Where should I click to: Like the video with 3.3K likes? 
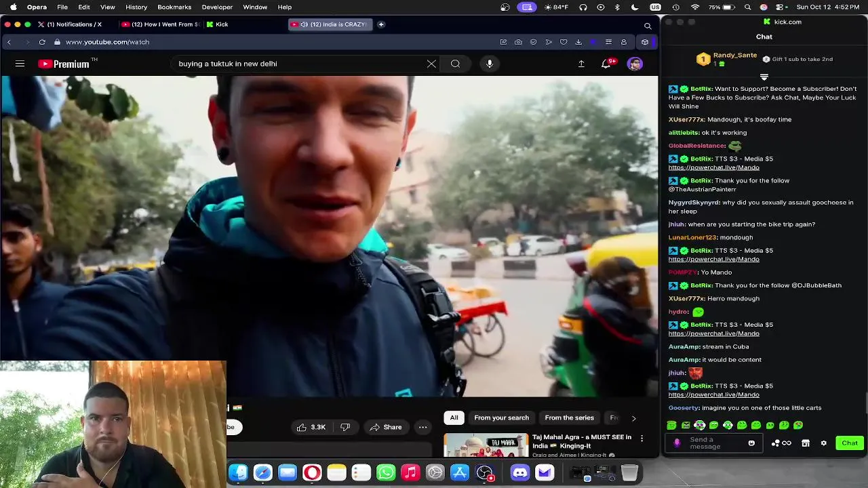pyautogui.click(x=311, y=427)
